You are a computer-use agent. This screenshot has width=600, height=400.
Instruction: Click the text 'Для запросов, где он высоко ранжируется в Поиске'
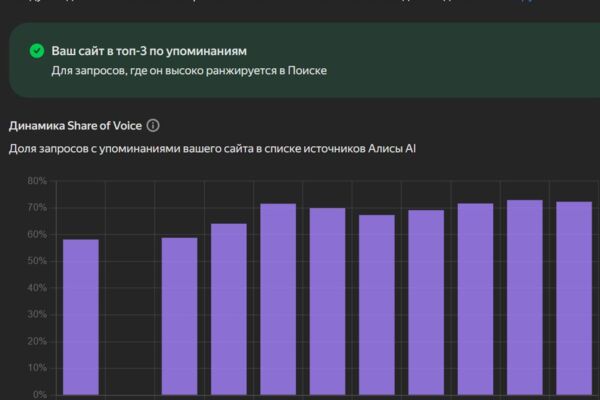pos(189,71)
